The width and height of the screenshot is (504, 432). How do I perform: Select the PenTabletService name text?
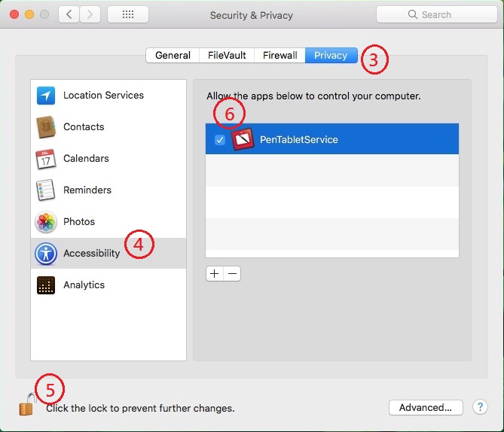coord(298,140)
